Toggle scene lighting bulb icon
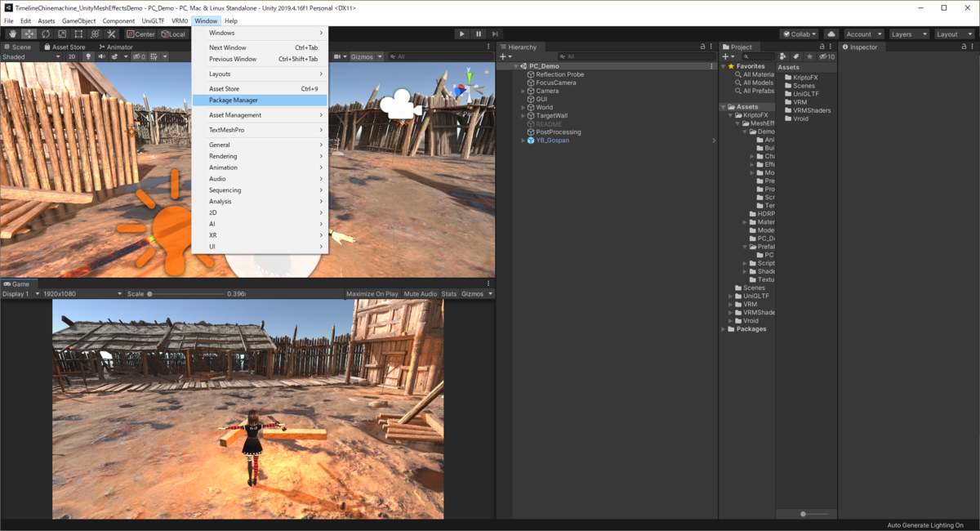The image size is (980, 531). coord(89,57)
